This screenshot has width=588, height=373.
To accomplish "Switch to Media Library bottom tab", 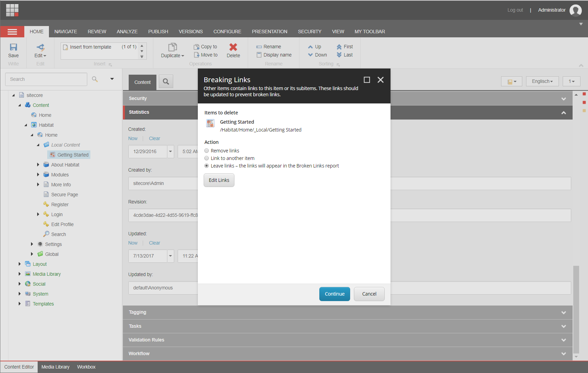I will 55,367.
